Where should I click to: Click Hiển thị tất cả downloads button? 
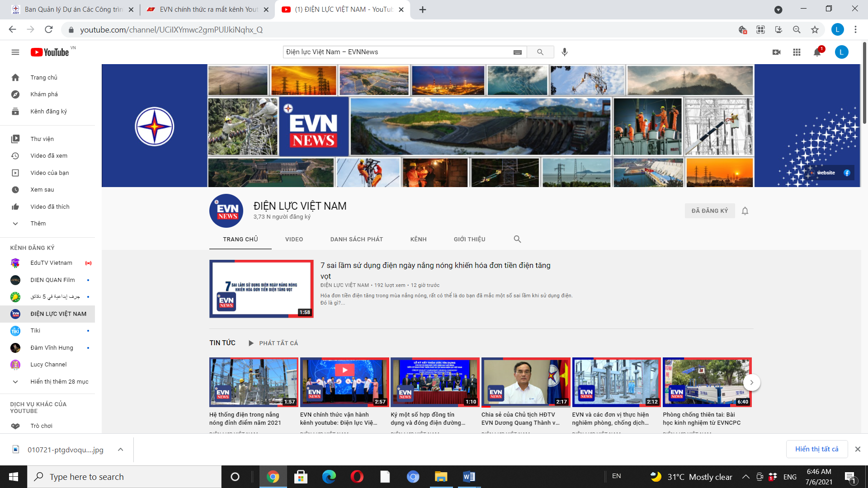pyautogui.click(x=817, y=449)
